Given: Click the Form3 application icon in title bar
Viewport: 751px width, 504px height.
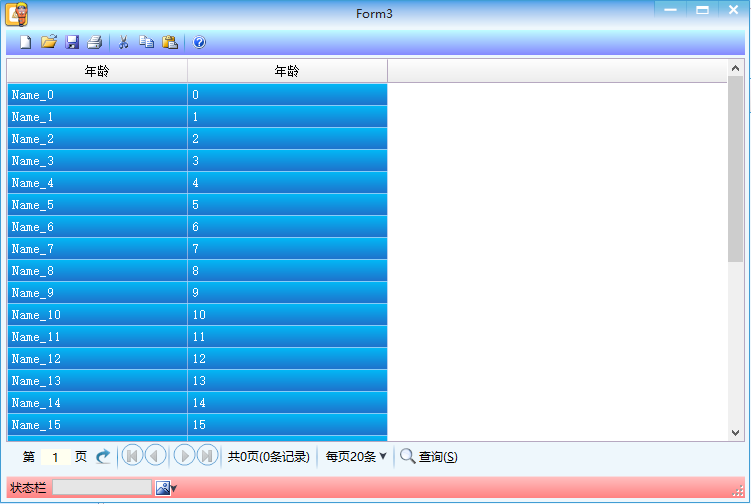Looking at the screenshot, I should tap(17, 14).
